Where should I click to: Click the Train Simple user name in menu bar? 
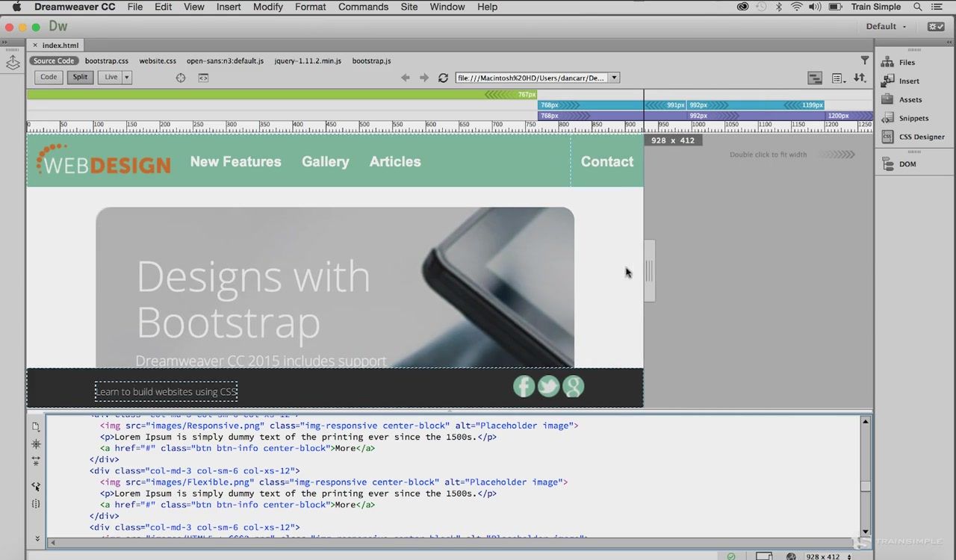pyautogui.click(x=876, y=7)
